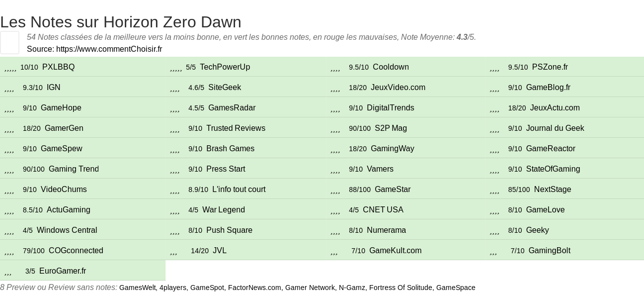
Task: Click the score "88/100"
Action: (360, 190)
